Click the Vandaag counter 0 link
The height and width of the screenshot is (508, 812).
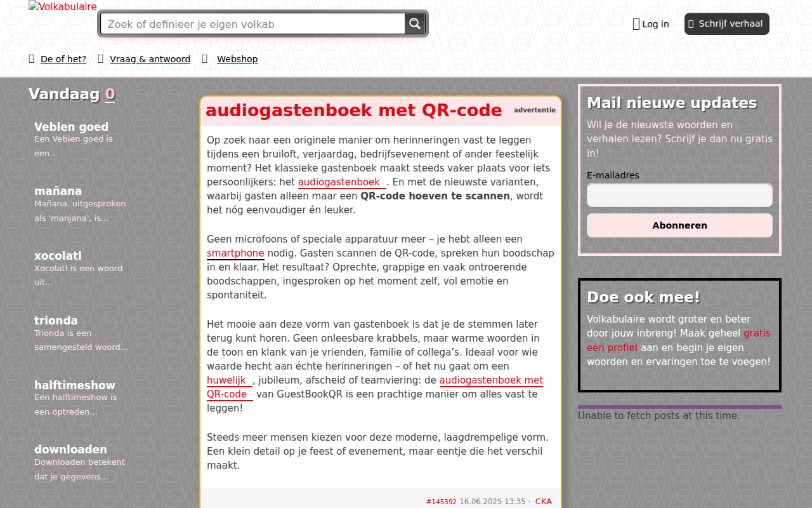click(x=110, y=94)
